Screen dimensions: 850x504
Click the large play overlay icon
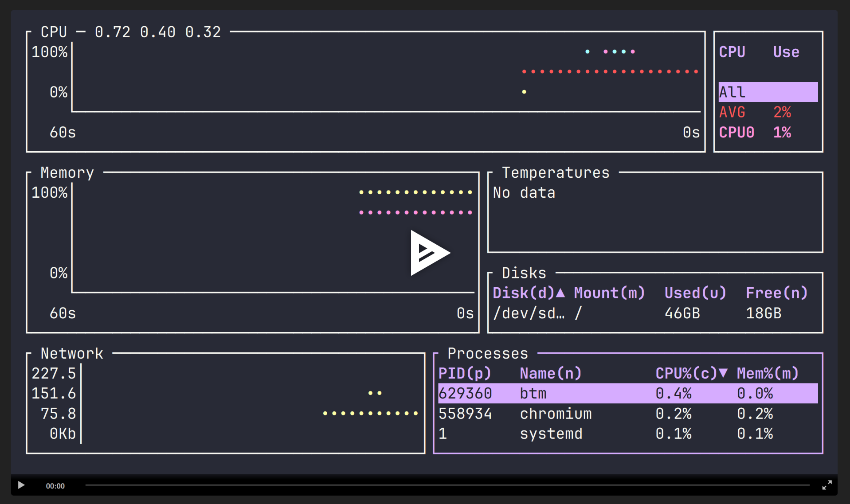430,253
